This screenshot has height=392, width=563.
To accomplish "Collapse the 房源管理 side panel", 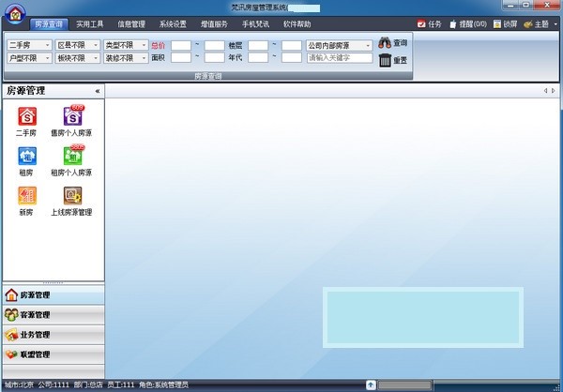I will [x=98, y=91].
